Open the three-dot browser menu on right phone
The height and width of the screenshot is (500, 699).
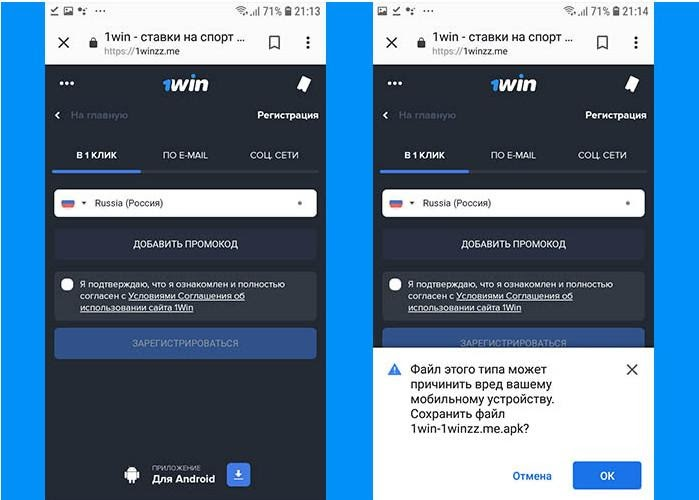coord(636,42)
